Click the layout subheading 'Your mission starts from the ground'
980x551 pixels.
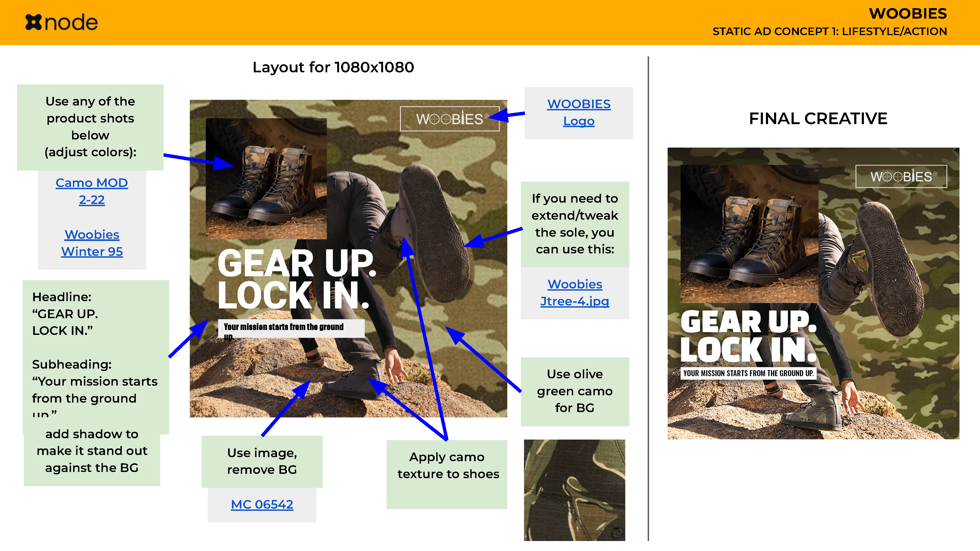tap(291, 329)
